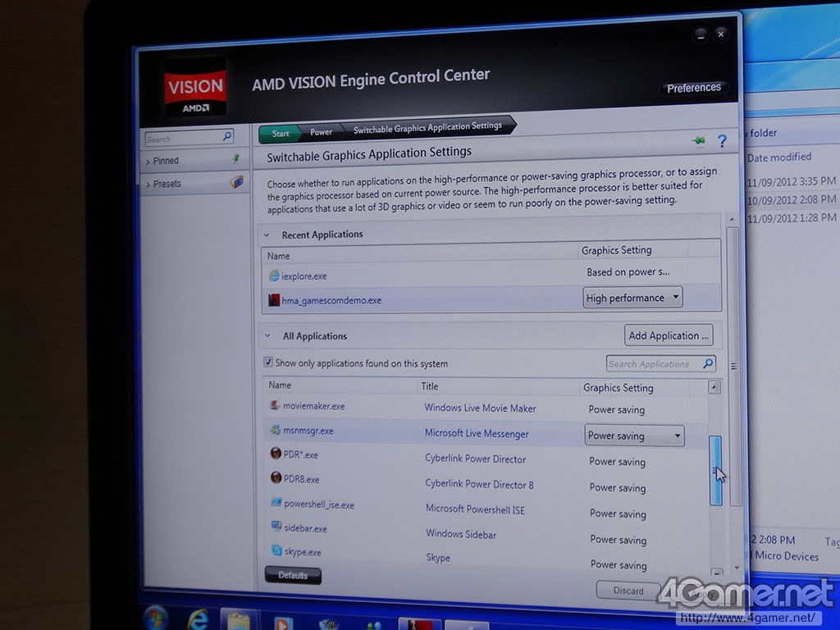This screenshot has width=840, height=630.
Task: Go to the Power breadcrumb tab
Action: pyautogui.click(x=321, y=132)
